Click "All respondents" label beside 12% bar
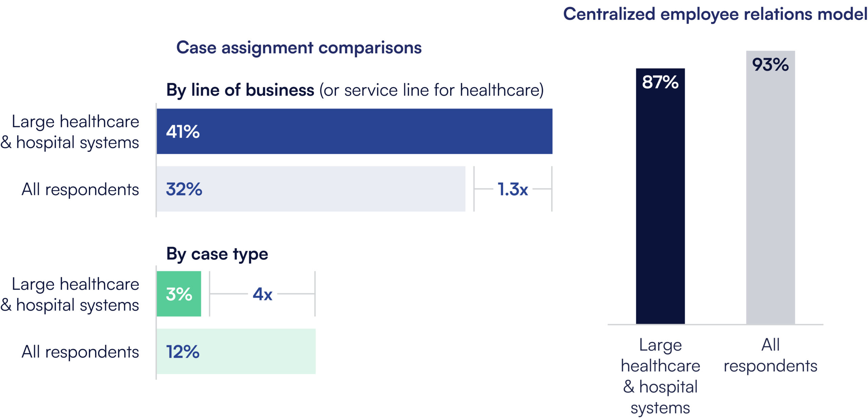This screenshot has width=868, height=418. pyautogui.click(x=80, y=352)
